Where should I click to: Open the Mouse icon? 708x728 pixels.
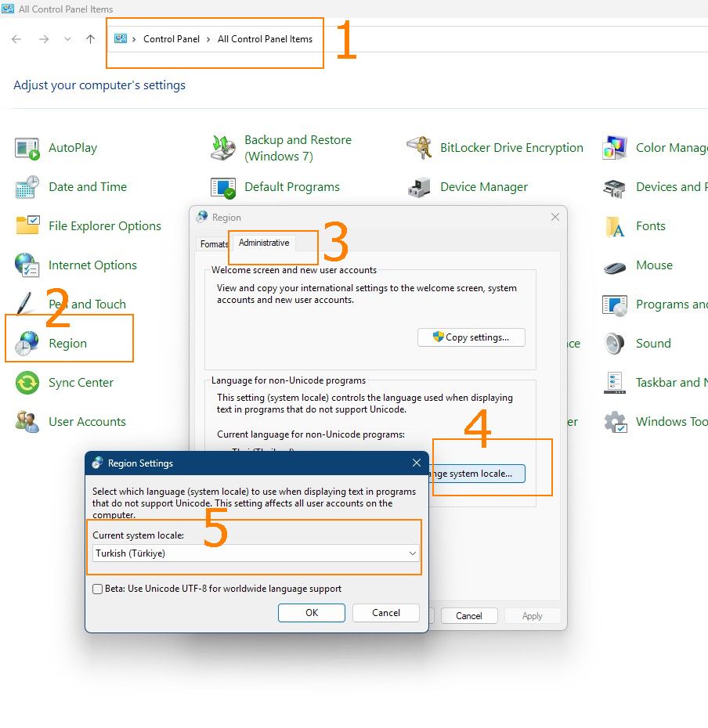coord(615,268)
